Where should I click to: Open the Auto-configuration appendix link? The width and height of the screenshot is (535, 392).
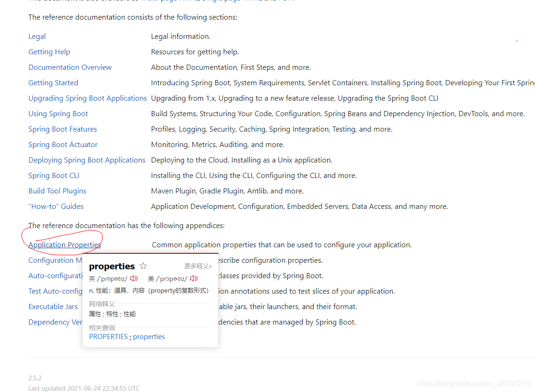coord(55,275)
